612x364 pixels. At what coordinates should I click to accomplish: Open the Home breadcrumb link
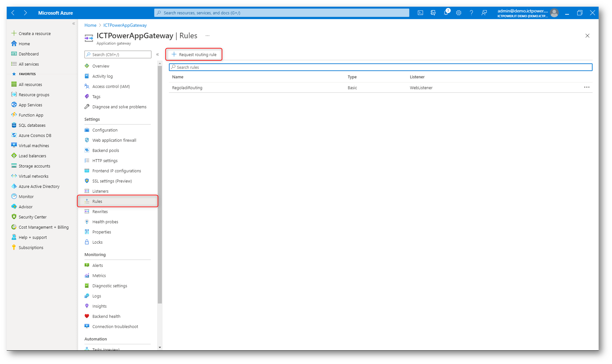pyautogui.click(x=90, y=25)
